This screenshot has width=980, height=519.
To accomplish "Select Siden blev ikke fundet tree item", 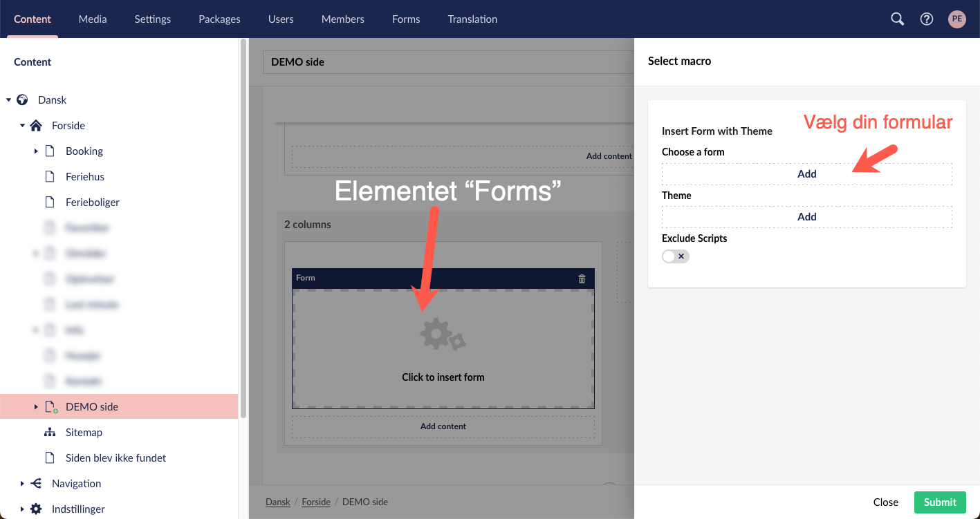I will point(116,458).
